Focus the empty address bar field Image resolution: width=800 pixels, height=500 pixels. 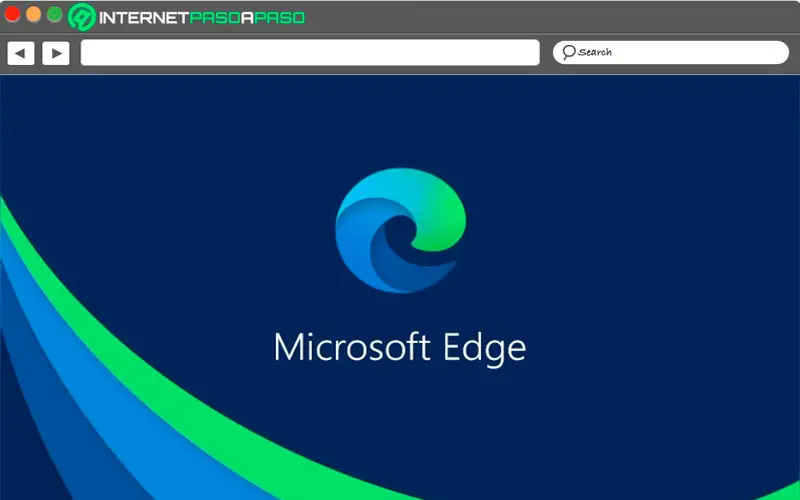coord(310,53)
